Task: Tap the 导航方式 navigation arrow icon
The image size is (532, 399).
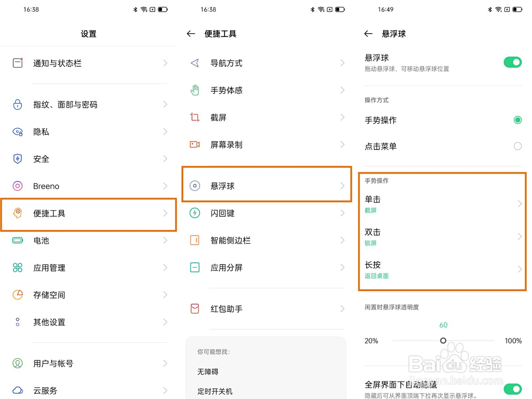Action: coord(195,63)
